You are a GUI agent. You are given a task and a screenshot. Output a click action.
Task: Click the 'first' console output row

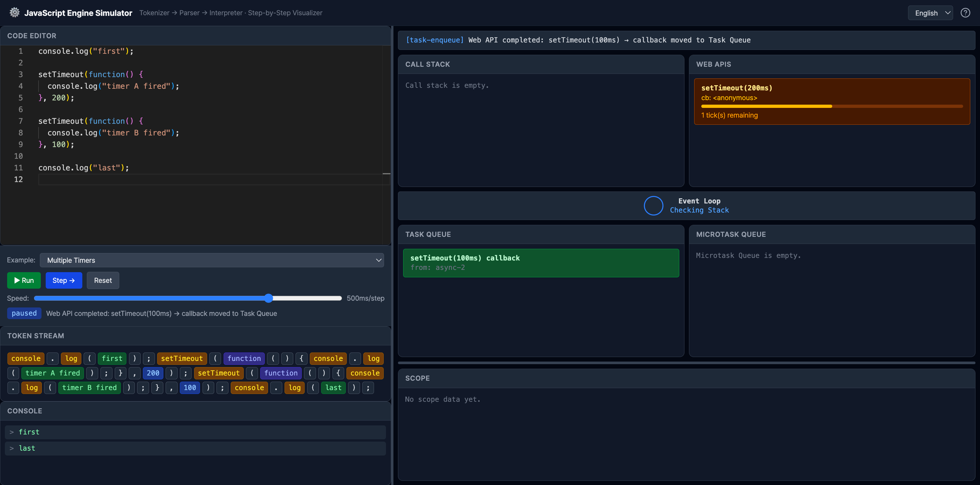point(195,432)
